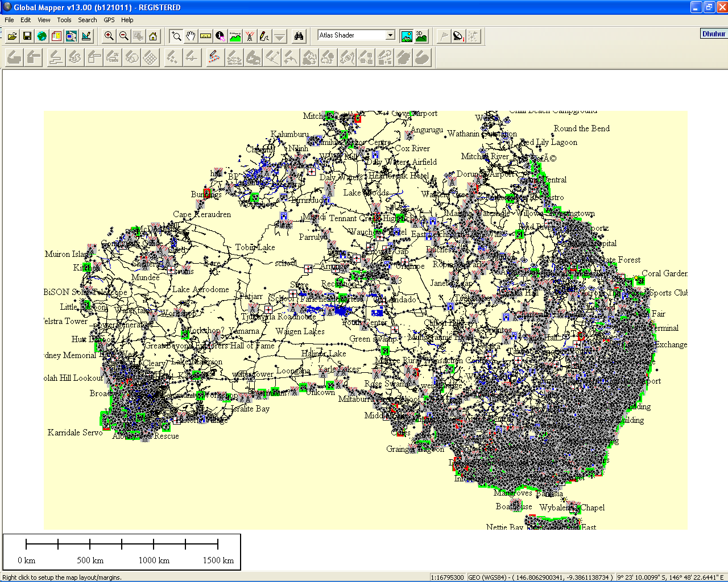Toggle the Enable Hill Shading button
Viewport: 728px width, 582px height.
point(406,36)
